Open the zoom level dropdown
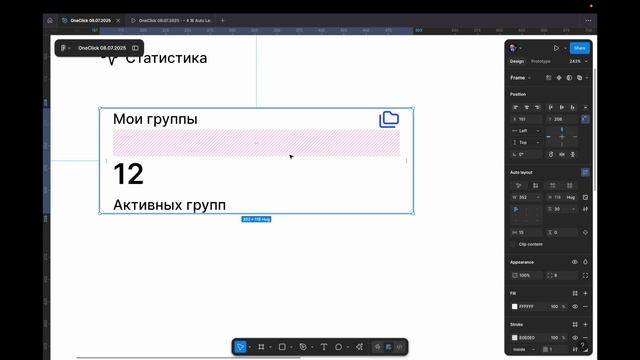Image resolution: width=640 pixels, height=360 pixels. click(578, 61)
